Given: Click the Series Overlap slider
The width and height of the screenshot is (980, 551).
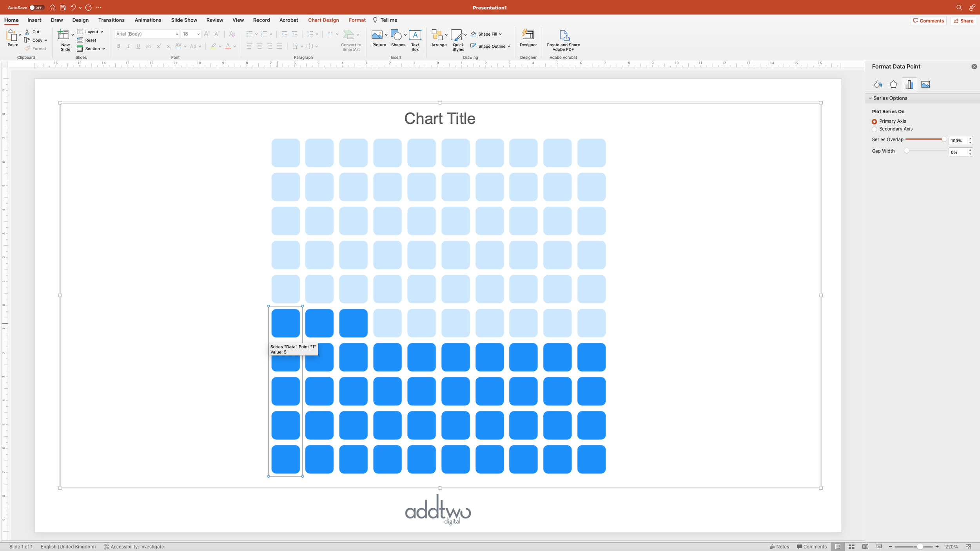Looking at the screenshot, I should click(x=926, y=140).
